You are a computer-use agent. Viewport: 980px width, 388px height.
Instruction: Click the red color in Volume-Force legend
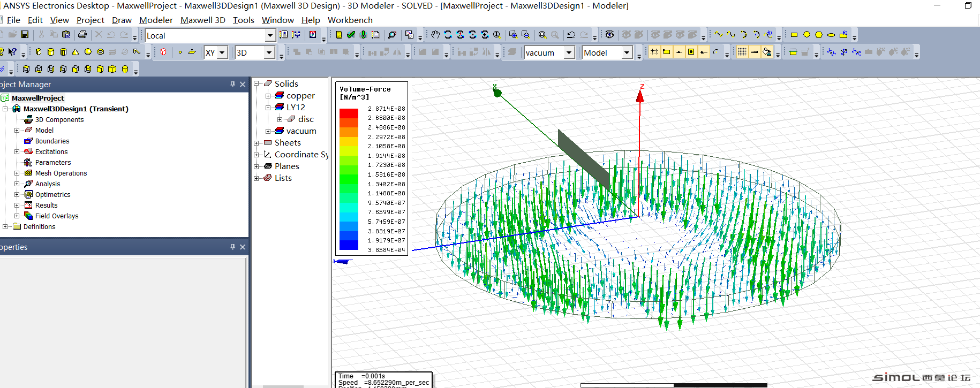pos(349,113)
